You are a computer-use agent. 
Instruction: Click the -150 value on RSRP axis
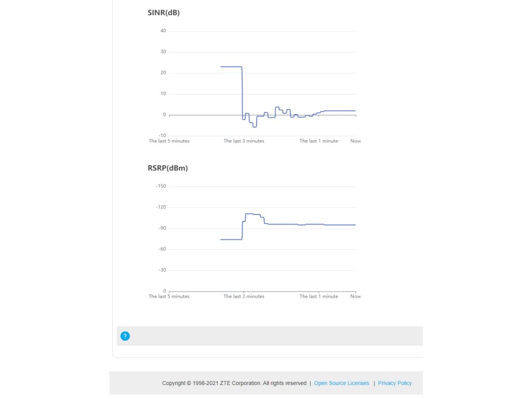point(161,187)
